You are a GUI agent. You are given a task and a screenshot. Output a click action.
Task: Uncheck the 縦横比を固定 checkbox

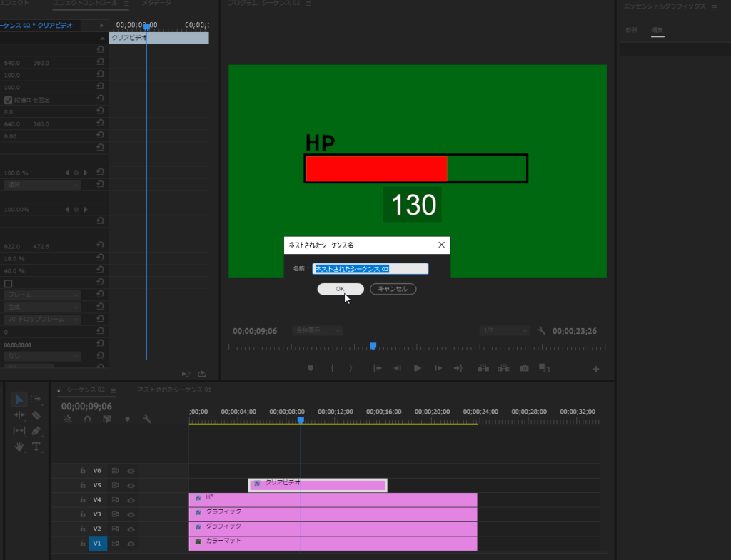pos(9,100)
